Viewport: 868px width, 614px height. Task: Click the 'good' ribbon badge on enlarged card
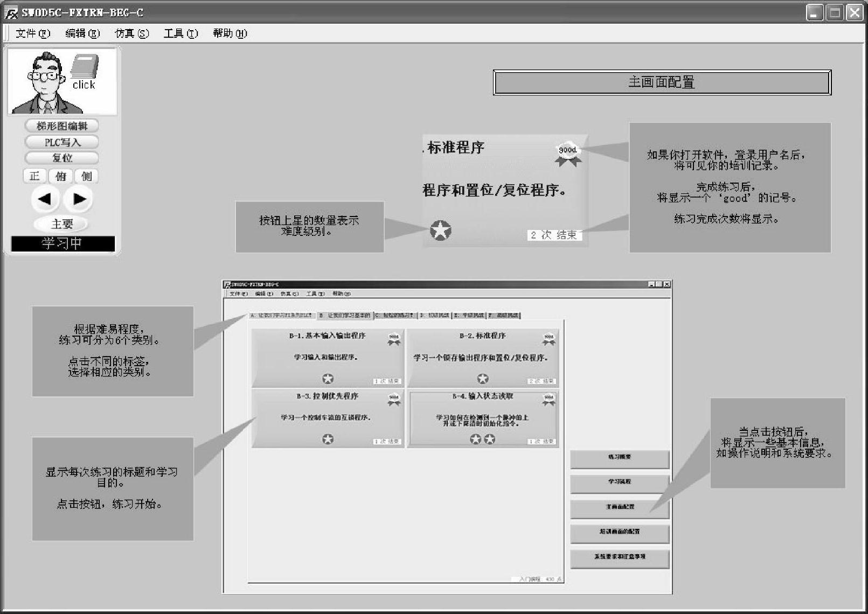[568, 153]
